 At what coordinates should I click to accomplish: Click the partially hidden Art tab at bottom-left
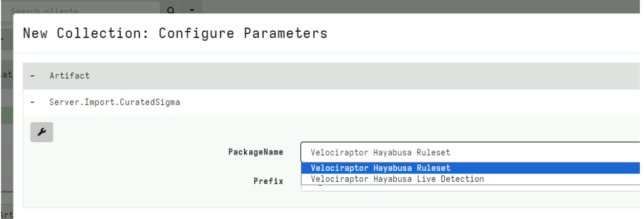click(6, 214)
